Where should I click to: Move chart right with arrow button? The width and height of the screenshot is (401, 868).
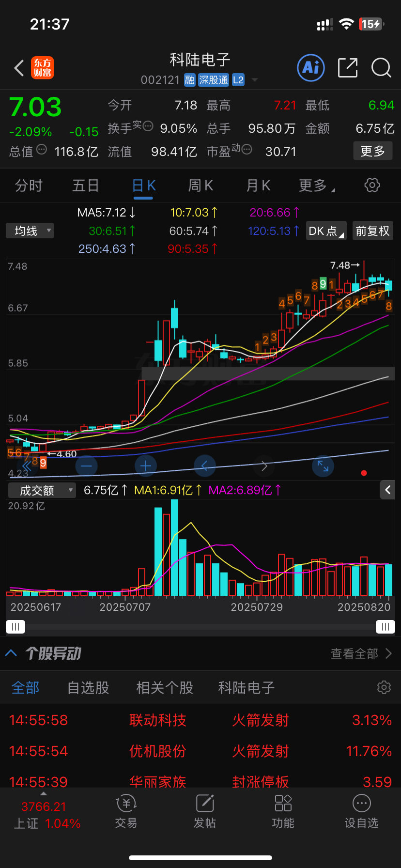(x=264, y=466)
